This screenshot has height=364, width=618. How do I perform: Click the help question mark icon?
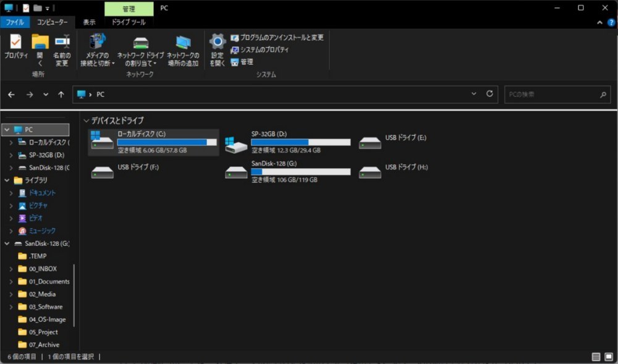[x=611, y=22]
